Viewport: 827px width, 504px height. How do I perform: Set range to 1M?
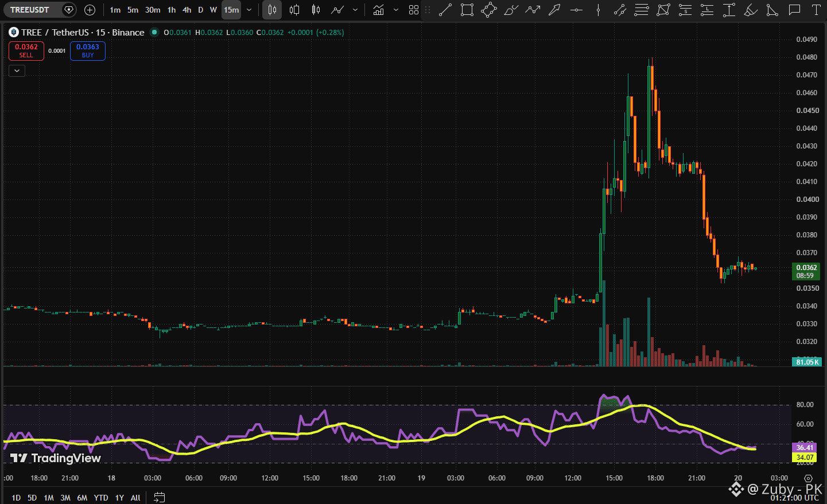tap(49, 498)
